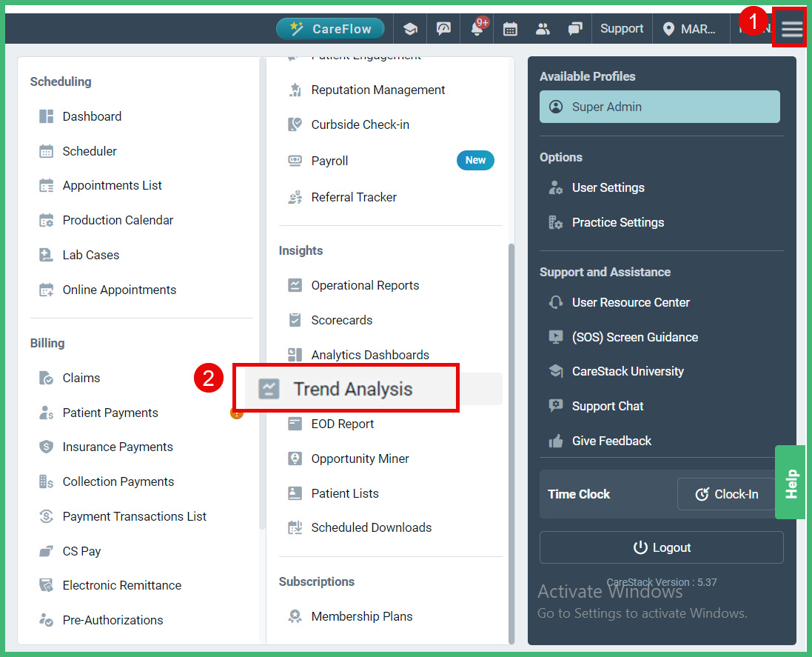Open CareStack University graduation cap icon
This screenshot has width=812, height=657.
(x=410, y=28)
